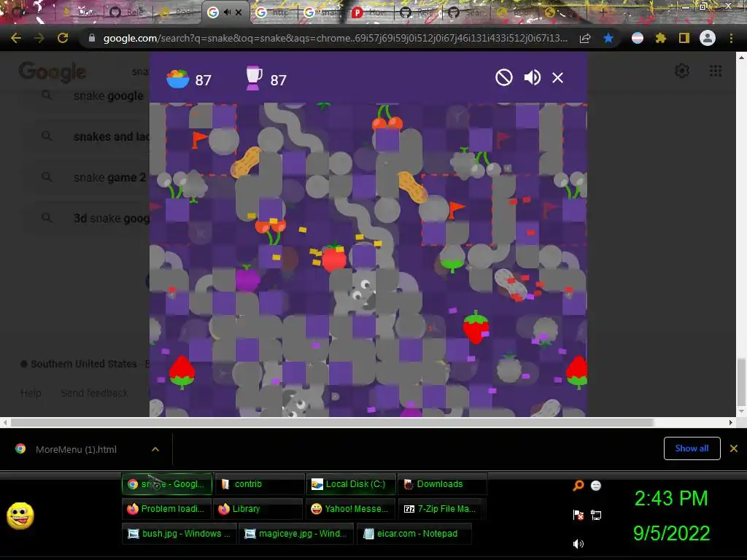Click the lock icon in the address bar
This screenshot has width=747, height=560.
92,38
